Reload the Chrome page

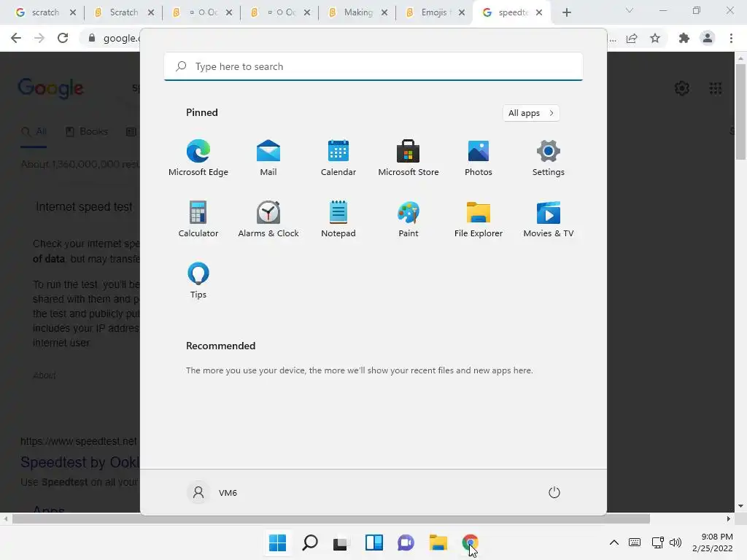point(63,38)
